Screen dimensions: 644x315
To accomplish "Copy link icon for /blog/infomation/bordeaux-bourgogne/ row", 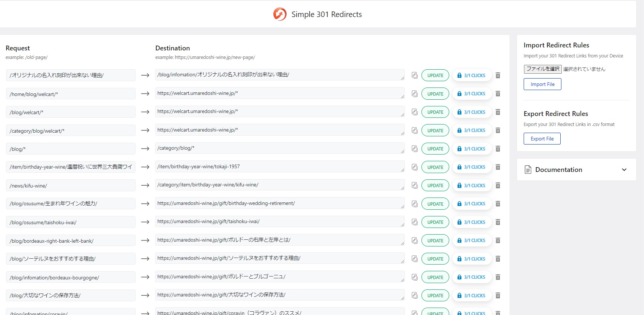I will click(x=415, y=277).
